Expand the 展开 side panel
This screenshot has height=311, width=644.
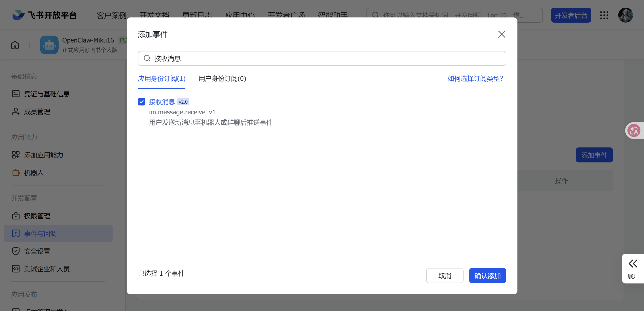pos(633,268)
